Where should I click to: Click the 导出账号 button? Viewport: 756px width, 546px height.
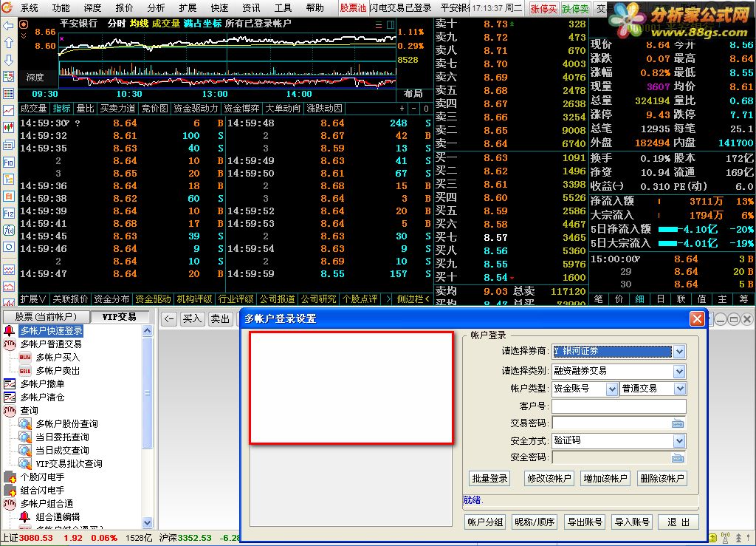point(585,522)
